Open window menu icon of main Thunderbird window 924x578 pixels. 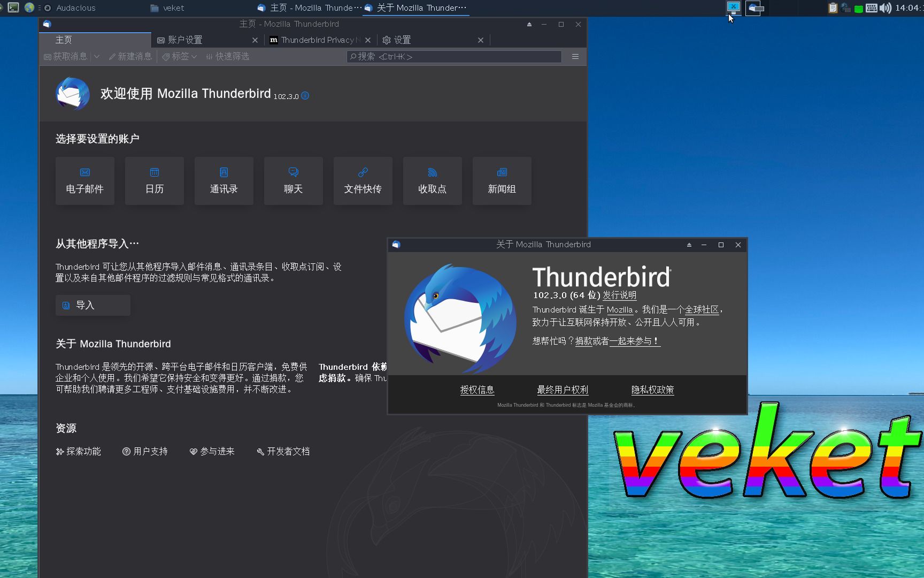[47, 24]
